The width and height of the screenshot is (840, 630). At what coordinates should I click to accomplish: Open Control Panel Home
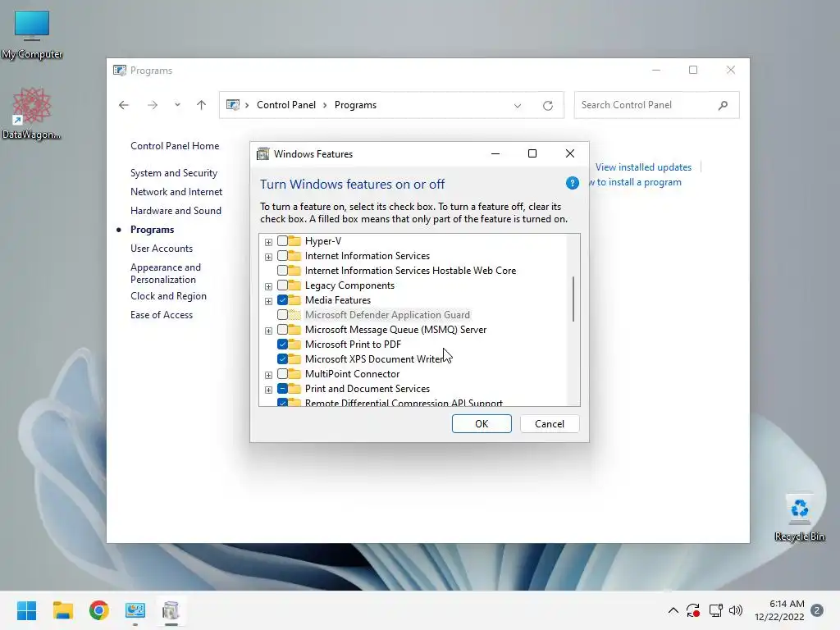(x=175, y=146)
